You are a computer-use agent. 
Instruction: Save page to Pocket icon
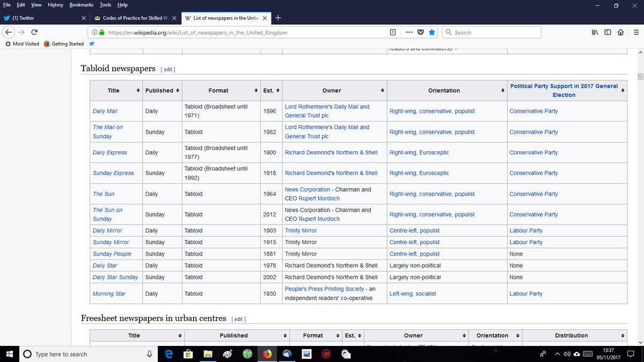coord(421,32)
